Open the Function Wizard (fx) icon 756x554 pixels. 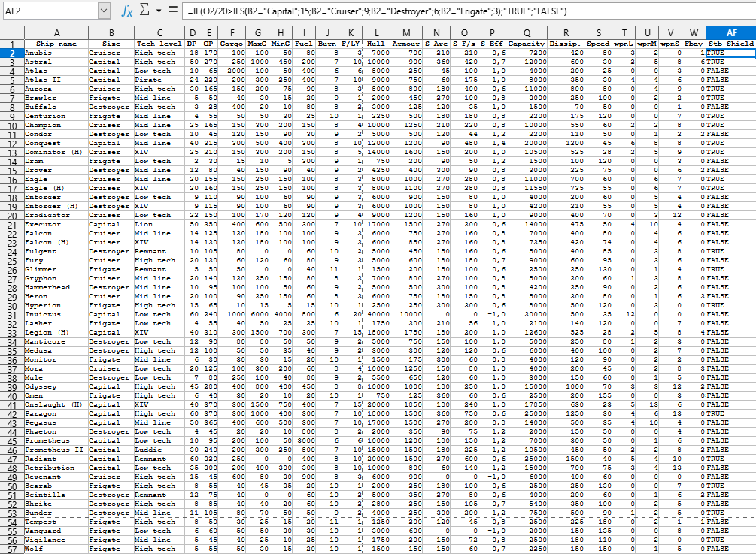pos(127,11)
